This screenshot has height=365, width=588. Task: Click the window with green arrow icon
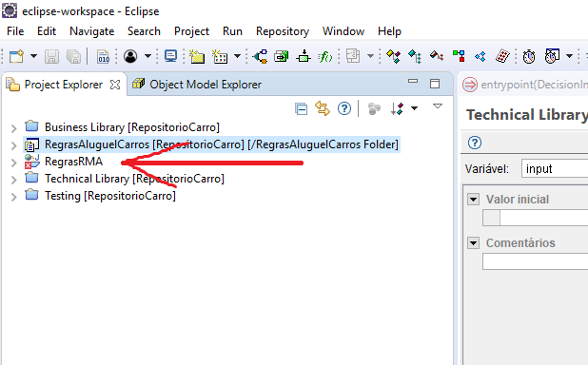coord(282,57)
